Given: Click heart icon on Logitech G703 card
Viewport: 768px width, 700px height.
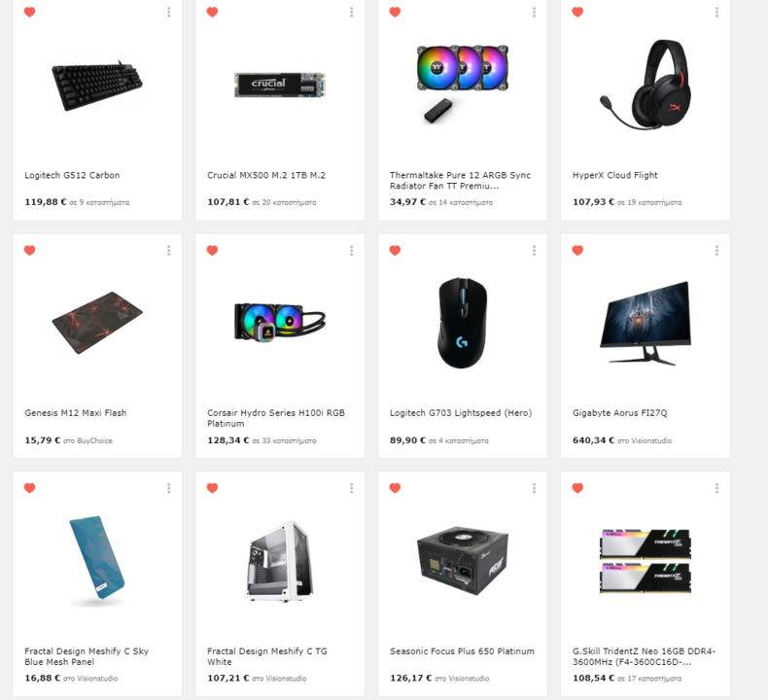Looking at the screenshot, I should [396, 250].
